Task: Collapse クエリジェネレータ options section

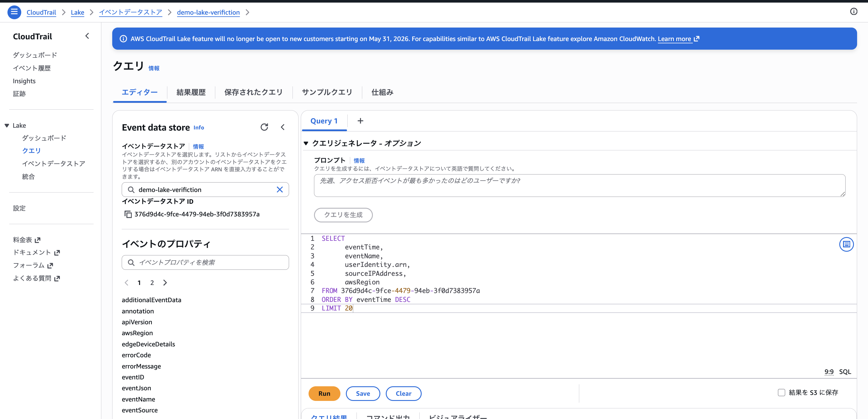Action: (x=306, y=143)
